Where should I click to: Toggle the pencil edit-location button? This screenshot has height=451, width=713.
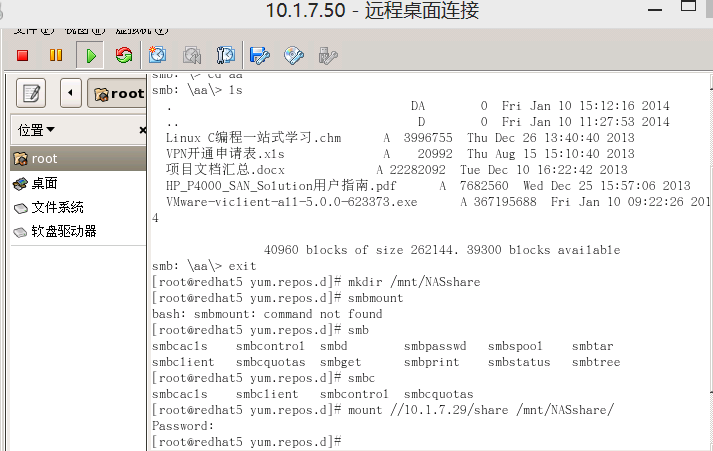click(31, 93)
